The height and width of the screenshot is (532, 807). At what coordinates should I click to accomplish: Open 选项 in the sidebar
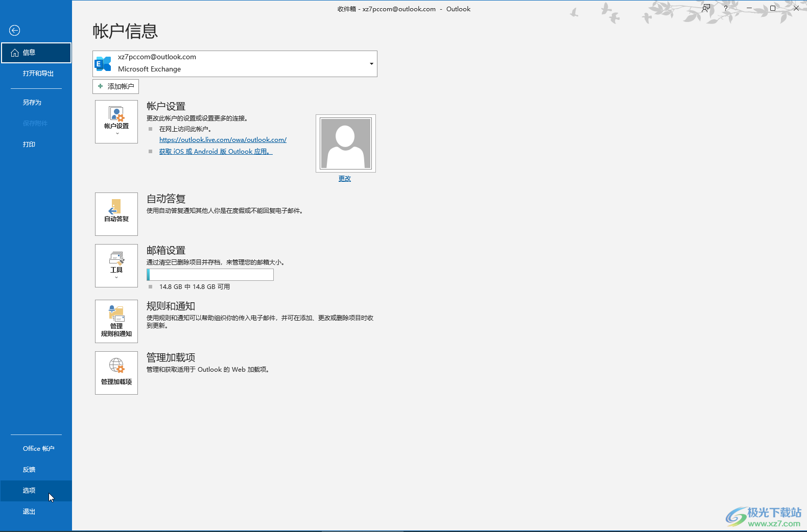(36, 491)
